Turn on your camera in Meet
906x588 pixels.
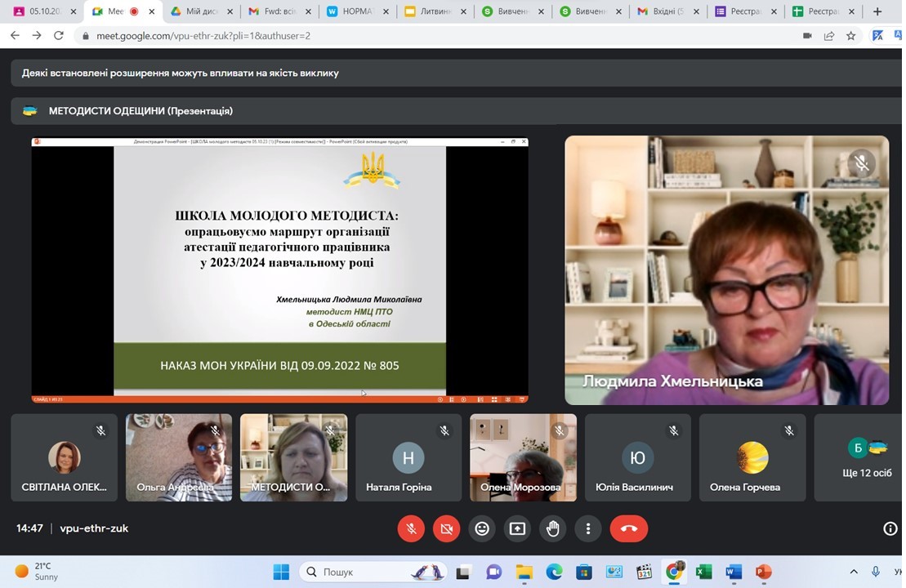tap(446, 528)
